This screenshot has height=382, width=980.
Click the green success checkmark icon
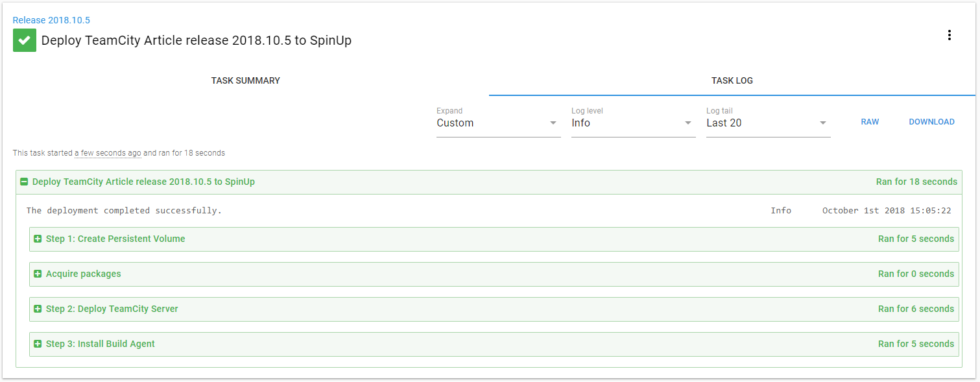tap(25, 40)
